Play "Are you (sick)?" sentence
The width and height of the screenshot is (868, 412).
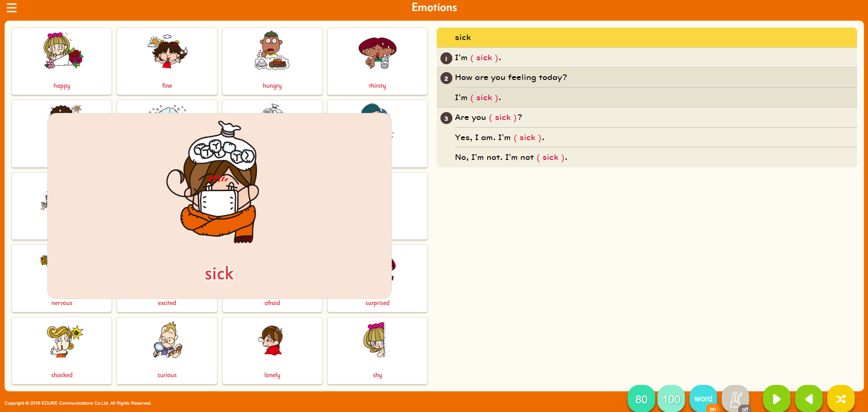click(x=647, y=118)
